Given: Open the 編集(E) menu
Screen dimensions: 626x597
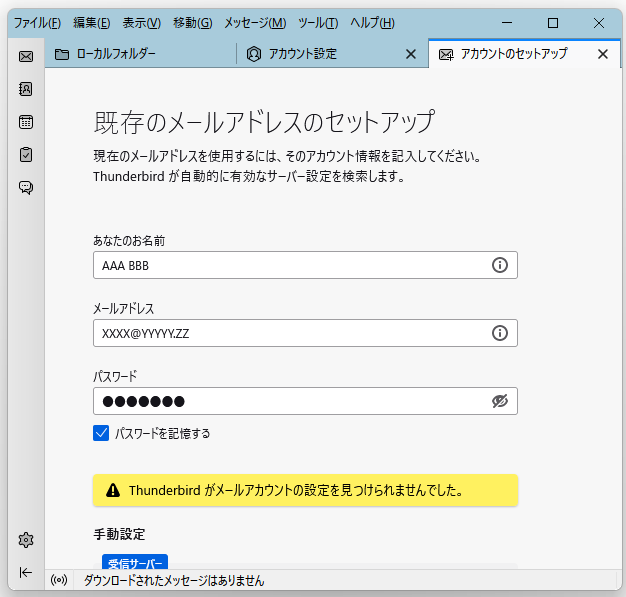Looking at the screenshot, I should click(x=91, y=23).
